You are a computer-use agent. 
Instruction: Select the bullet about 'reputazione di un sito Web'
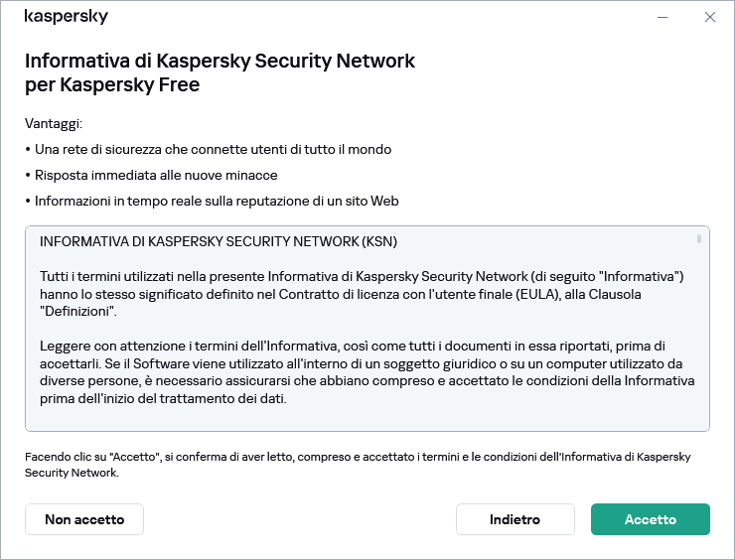(217, 201)
